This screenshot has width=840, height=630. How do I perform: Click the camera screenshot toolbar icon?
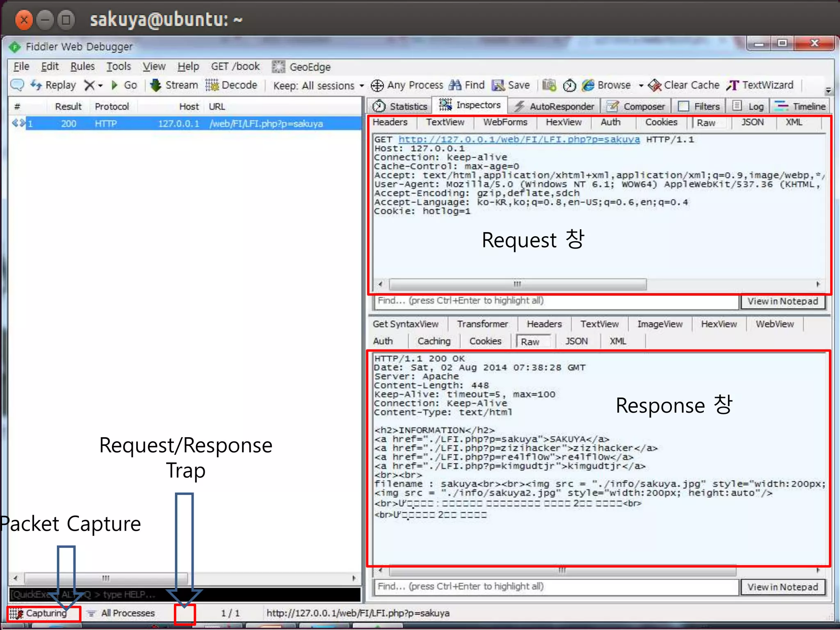click(549, 85)
